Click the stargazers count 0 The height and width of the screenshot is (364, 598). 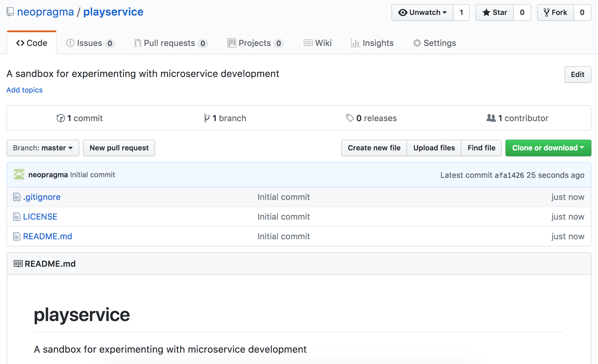point(522,13)
